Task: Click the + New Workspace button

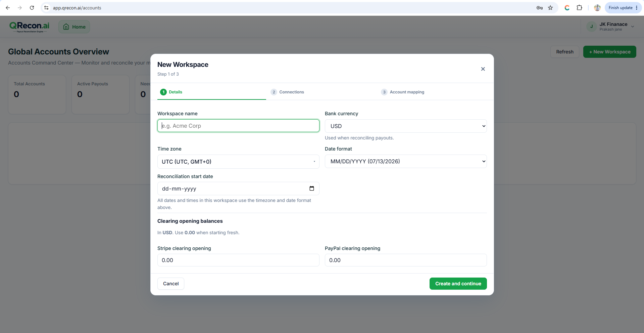Action: tap(609, 52)
